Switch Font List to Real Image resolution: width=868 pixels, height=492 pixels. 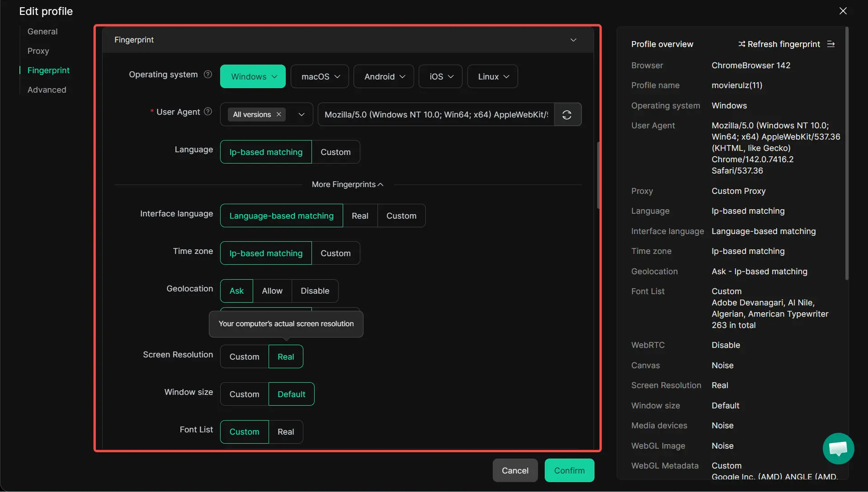(286, 432)
